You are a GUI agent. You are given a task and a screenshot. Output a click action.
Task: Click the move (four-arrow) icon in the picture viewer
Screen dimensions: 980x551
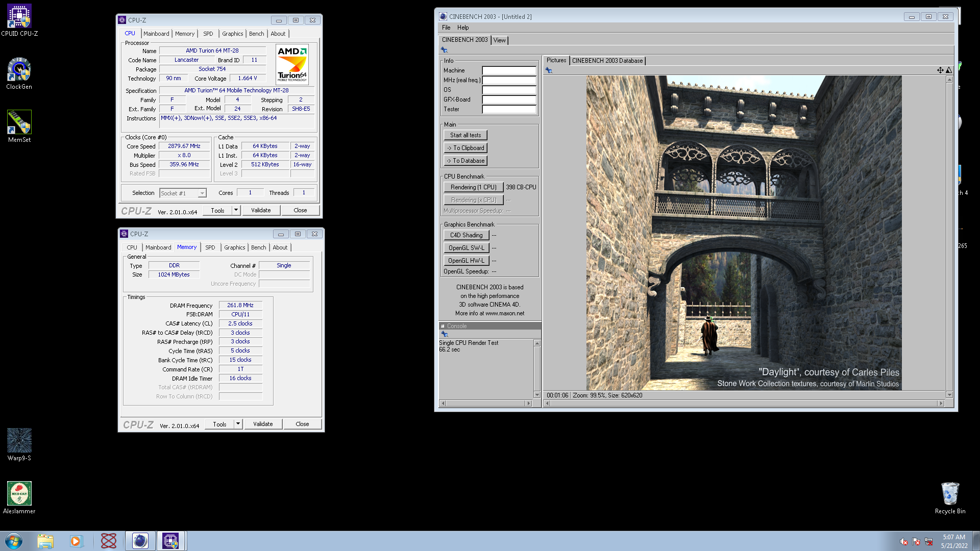(x=940, y=70)
